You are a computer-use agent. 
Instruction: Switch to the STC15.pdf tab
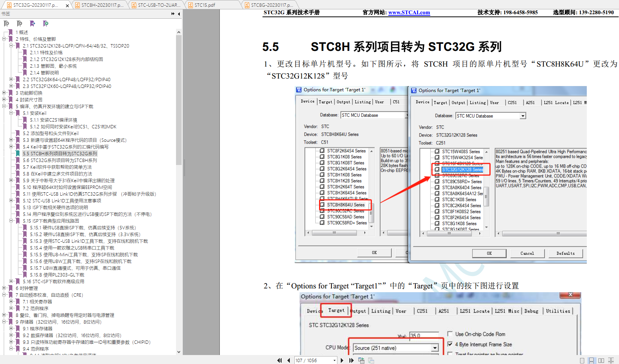click(x=213, y=5)
